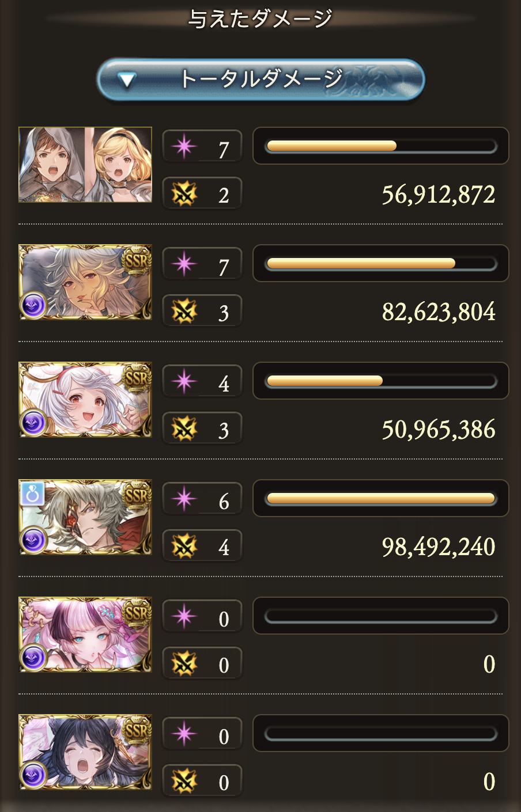Click the crossed swords icon beside 50,965,386
The image size is (521, 812).
coord(184,429)
